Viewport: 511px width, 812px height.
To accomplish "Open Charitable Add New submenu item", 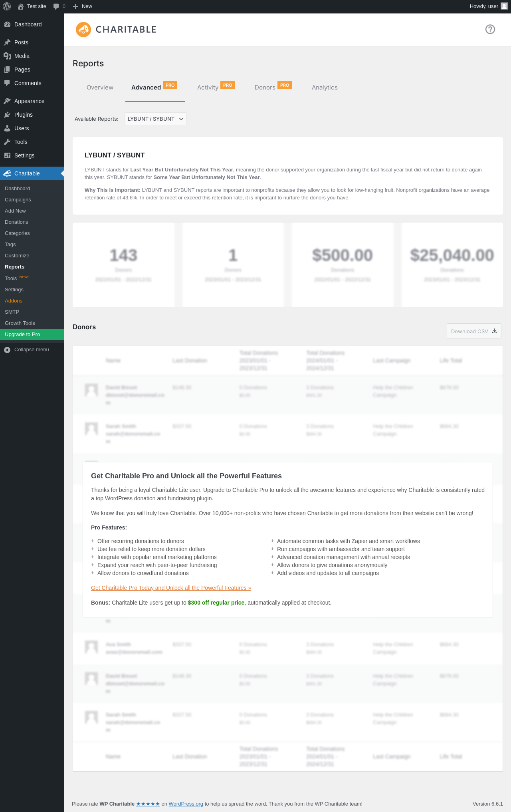I will [32, 211].
